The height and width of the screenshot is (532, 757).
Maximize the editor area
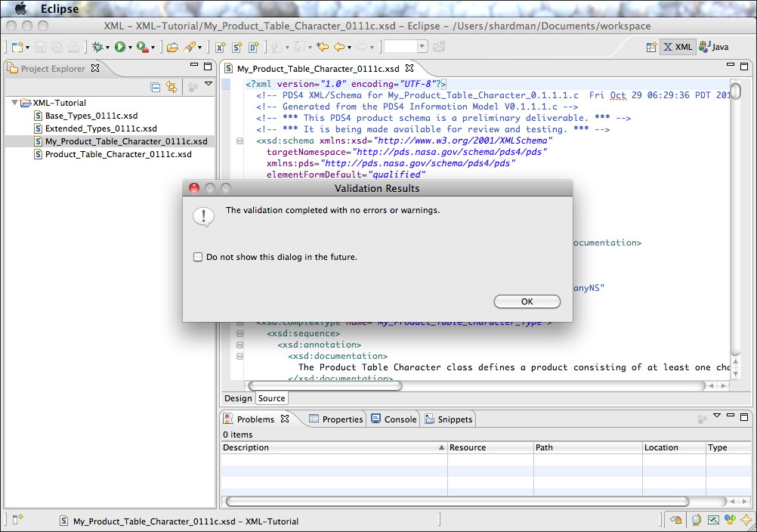coord(744,66)
